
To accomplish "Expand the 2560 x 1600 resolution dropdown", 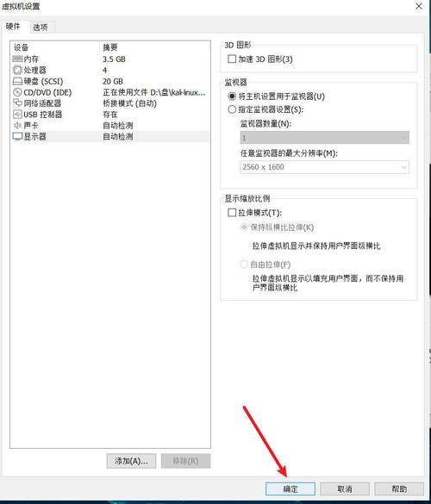I will point(324,167).
